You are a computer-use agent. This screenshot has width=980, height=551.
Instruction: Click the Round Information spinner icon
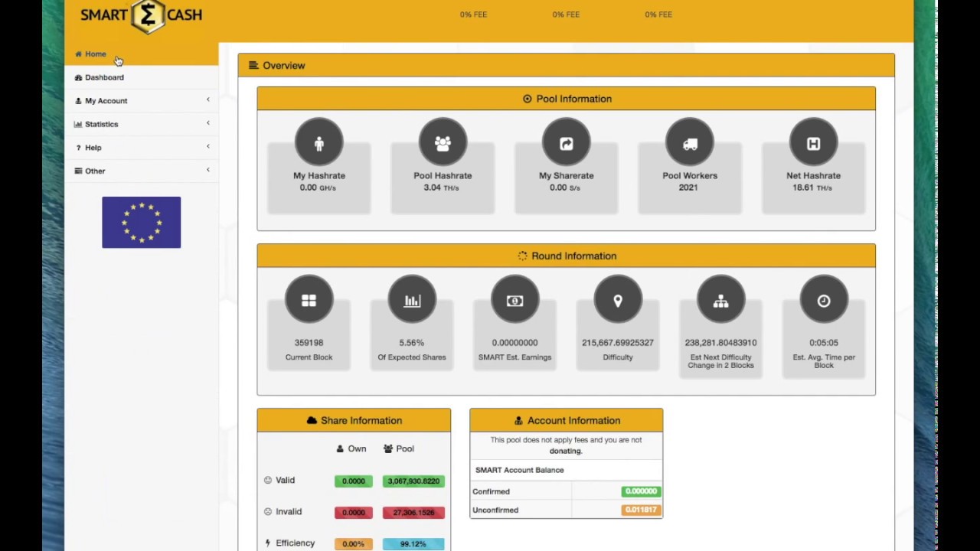click(522, 256)
